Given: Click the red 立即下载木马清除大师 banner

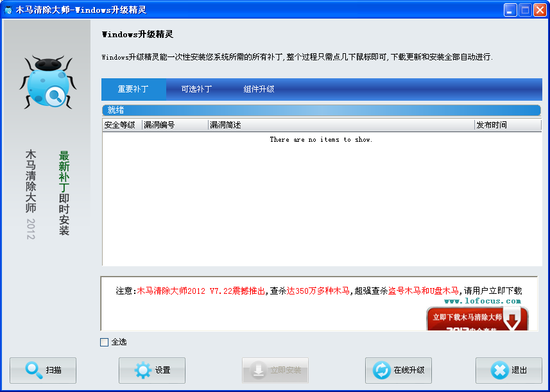Looking at the screenshot, I should [477, 319].
